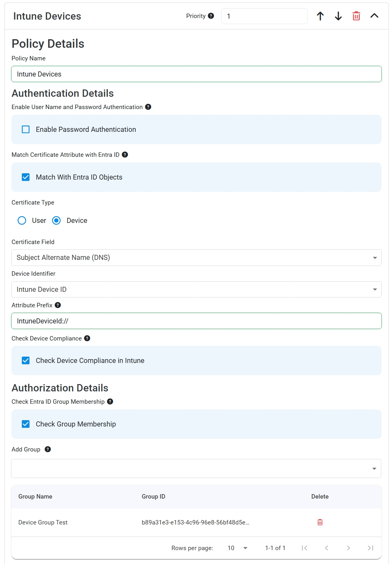Uncheck Match With Entra ID Objects
Viewport: 392px width, 564px height.
(26, 177)
